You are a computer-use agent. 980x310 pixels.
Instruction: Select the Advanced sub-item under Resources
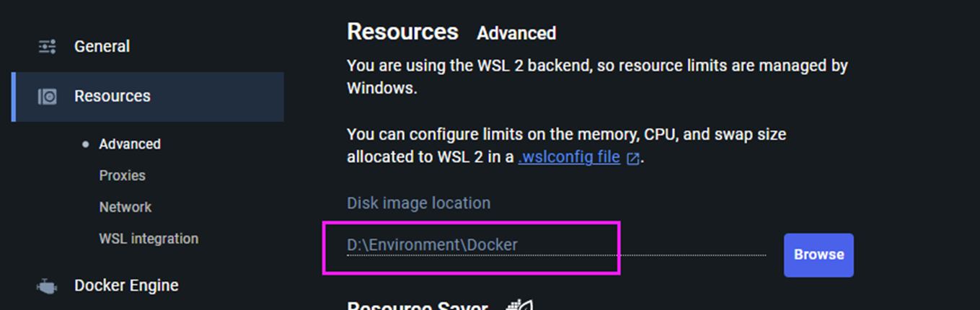(x=130, y=144)
